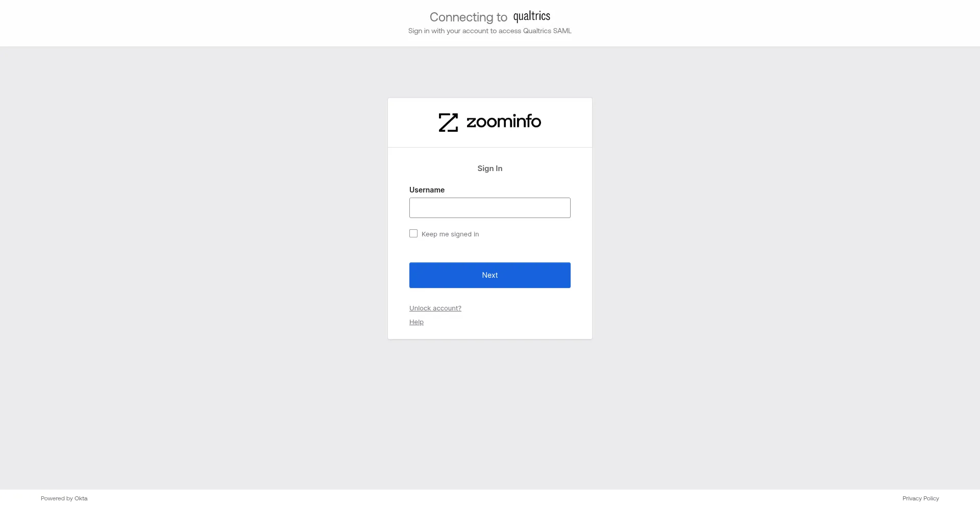
Task: Select the Username field label
Action: (427, 189)
